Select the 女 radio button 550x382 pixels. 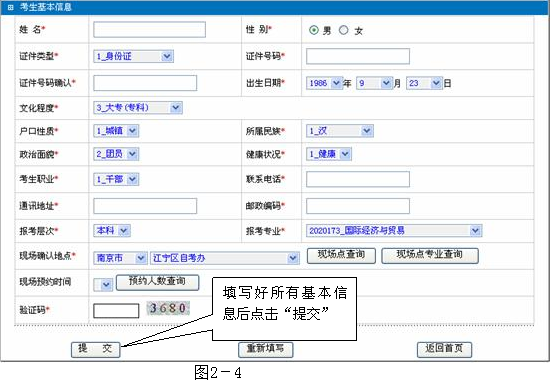click(x=343, y=30)
